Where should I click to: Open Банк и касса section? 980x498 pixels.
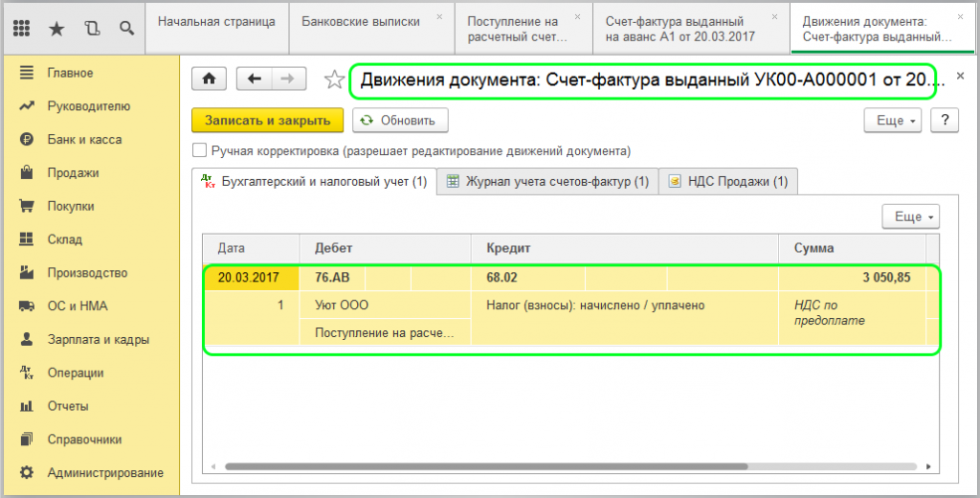[x=84, y=139]
